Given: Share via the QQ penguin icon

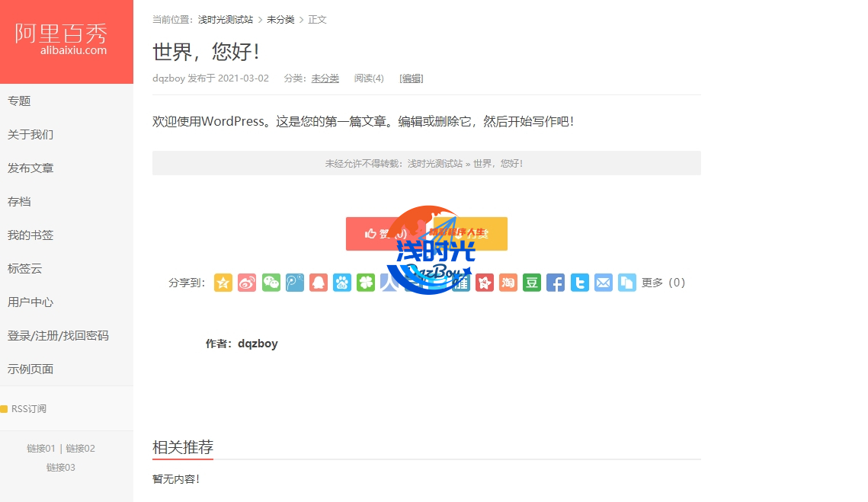Looking at the screenshot, I should coord(319,283).
